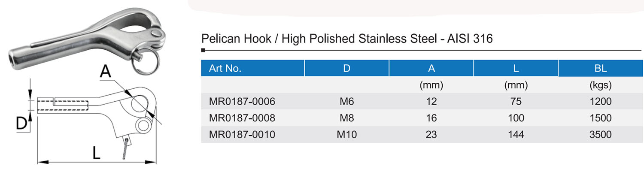Click the M10 thread size cell
This screenshot has height=172, width=644.
pyautogui.click(x=346, y=135)
